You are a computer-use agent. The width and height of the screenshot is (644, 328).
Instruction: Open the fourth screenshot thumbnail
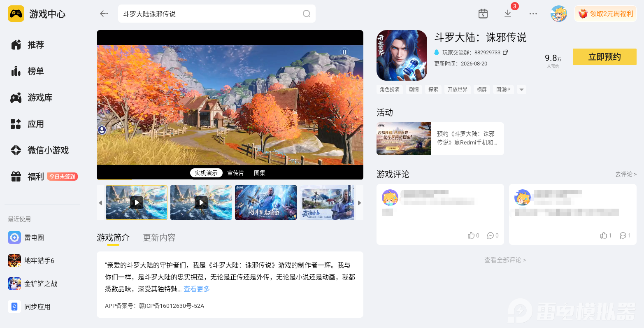pos(327,202)
